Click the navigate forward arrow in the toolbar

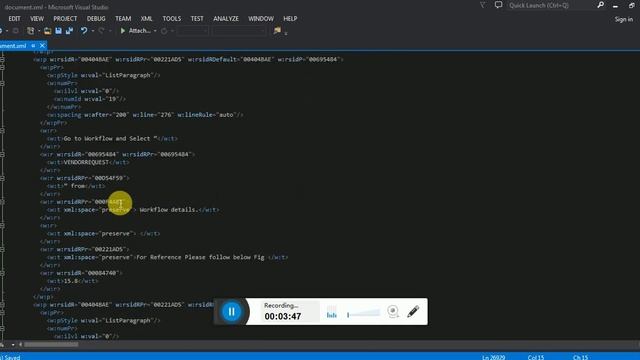point(16,31)
